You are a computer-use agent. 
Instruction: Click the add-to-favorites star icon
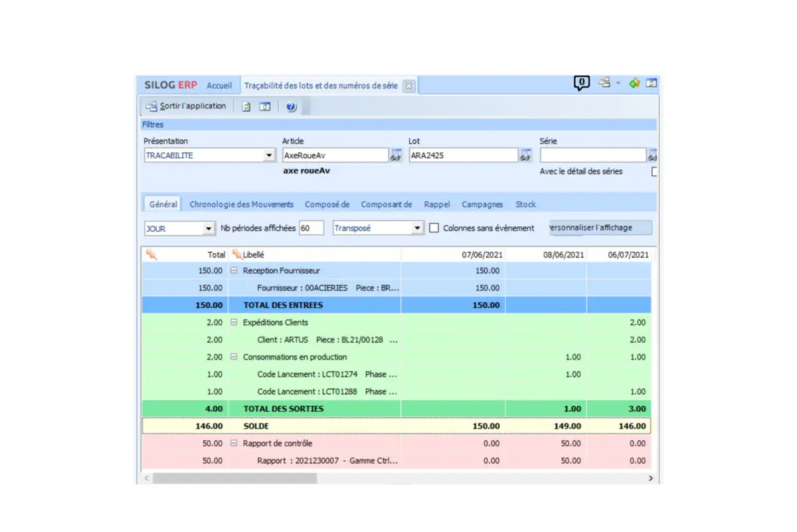point(634,83)
